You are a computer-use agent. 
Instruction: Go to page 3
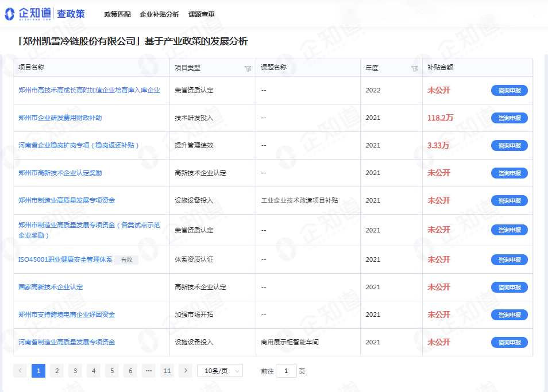[75, 371]
